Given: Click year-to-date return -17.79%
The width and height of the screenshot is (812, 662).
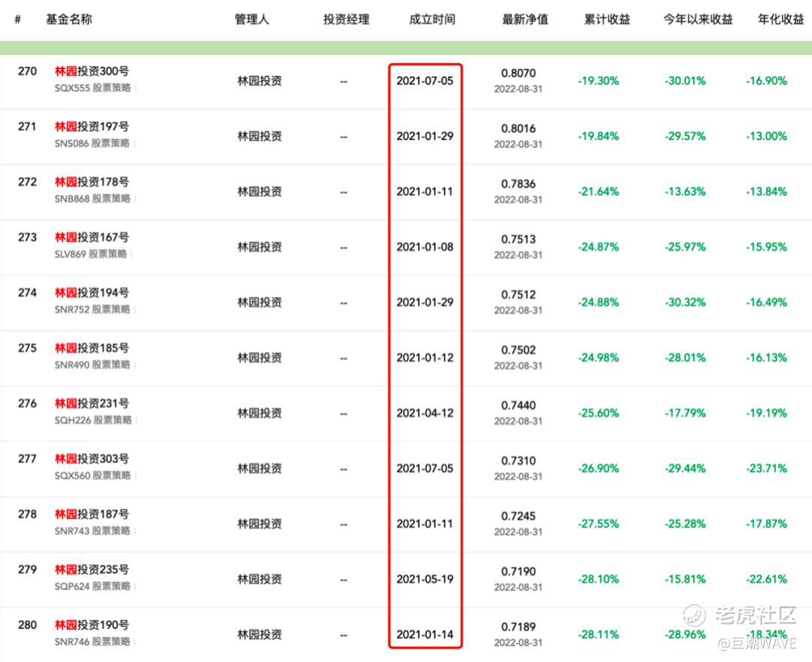Looking at the screenshot, I should [x=685, y=414].
